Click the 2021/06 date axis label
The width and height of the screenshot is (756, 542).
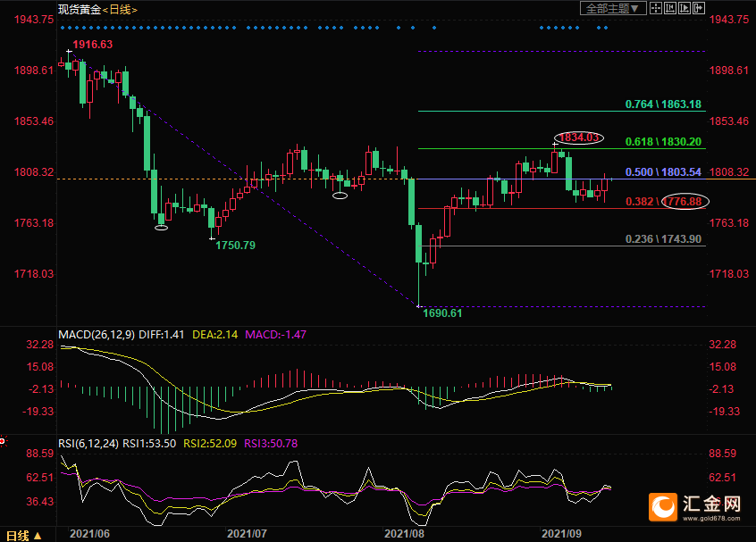pyautogui.click(x=89, y=534)
